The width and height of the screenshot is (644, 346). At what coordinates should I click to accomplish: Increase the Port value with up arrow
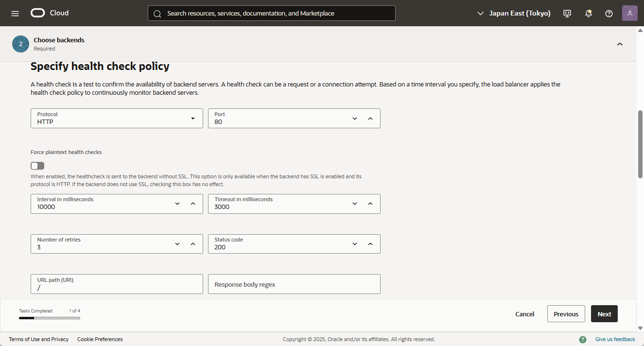pos(370,118)
